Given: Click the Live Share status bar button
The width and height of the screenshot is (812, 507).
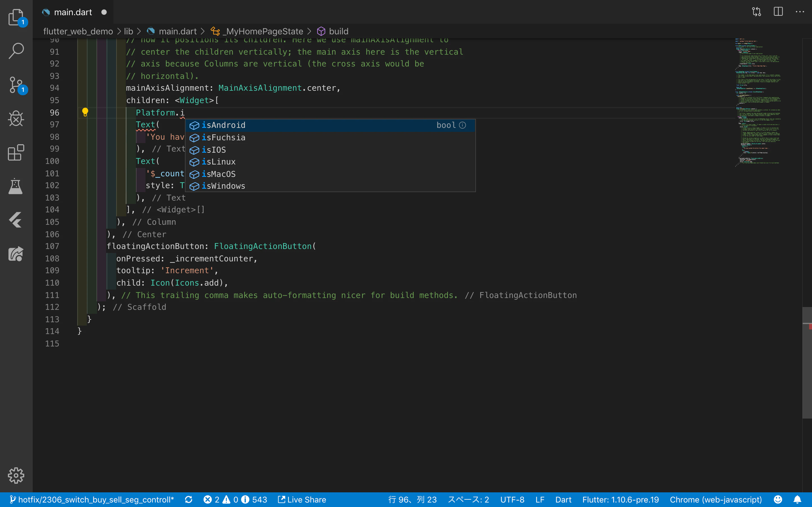Looking at the screenshot, I should click(x=302, y=500).
